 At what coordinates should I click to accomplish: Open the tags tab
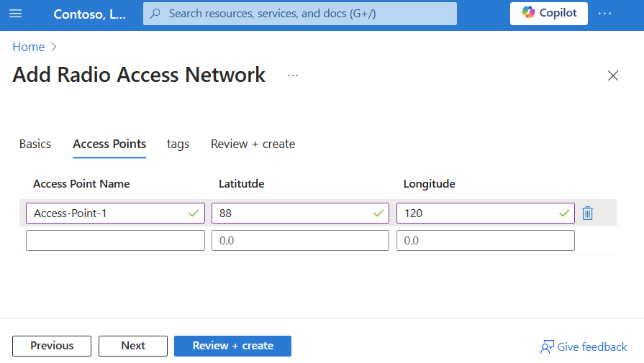pos(178,144)
